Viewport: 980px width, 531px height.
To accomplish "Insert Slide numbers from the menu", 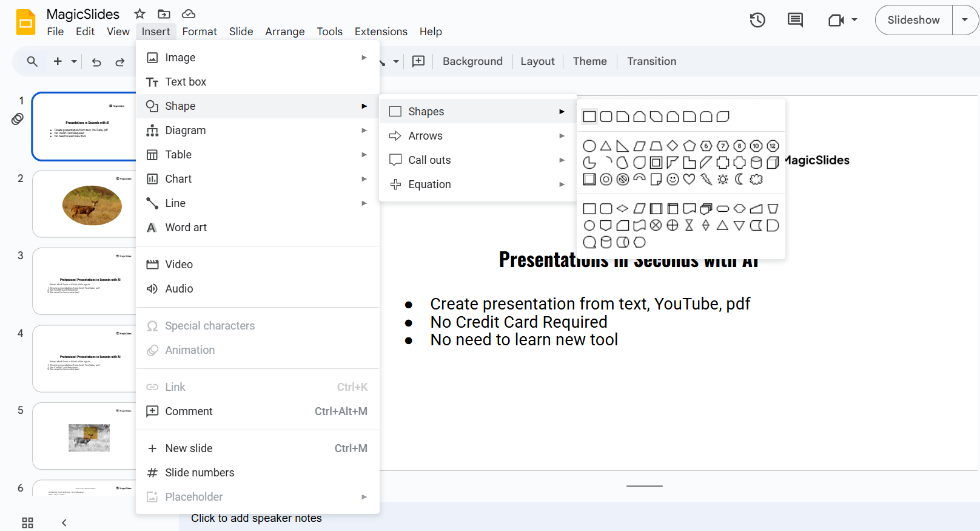I will [x=258, y=473].
